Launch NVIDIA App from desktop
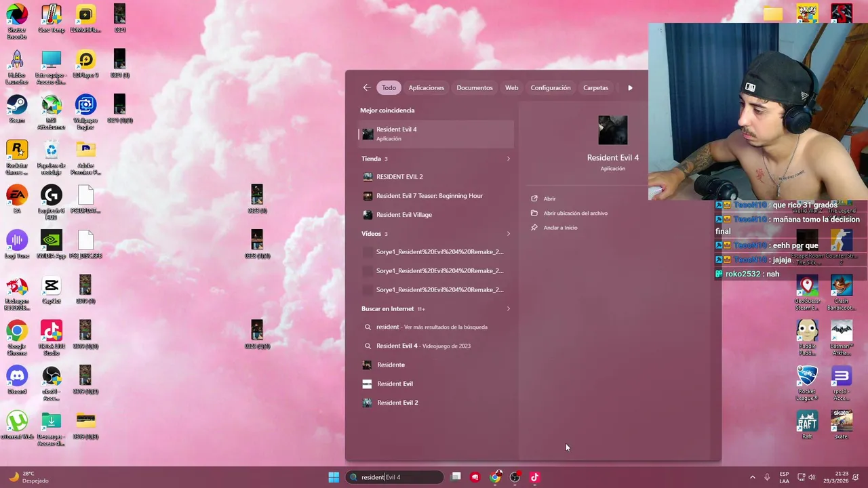This screenshot has width=868, height=488. 51,245
